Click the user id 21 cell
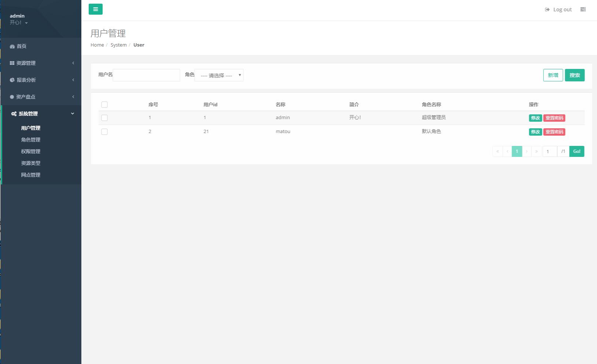Viewport: 597px width, 364px height. 206,131
